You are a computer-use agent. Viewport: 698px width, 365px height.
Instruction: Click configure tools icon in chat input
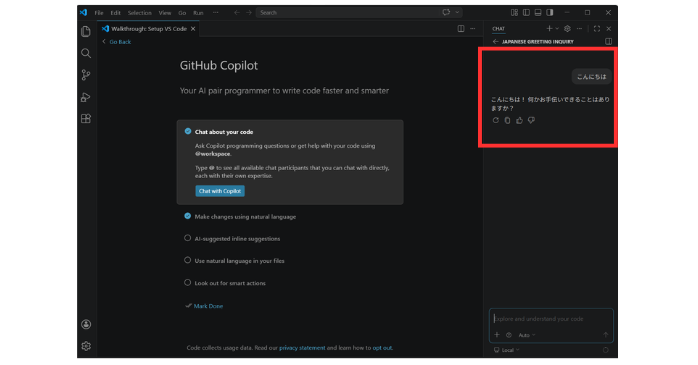509,335
